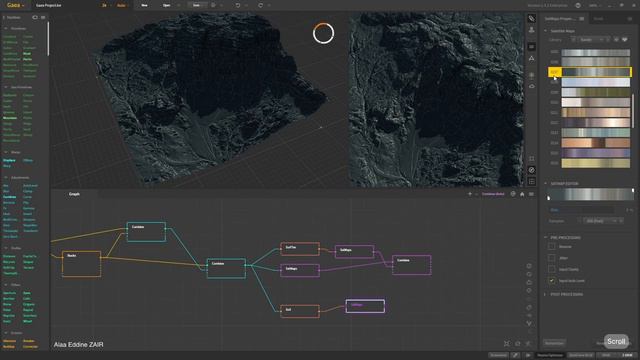Click the target icon left of home
The height and width of the screenshot is (360, 640).
[513, 194]
